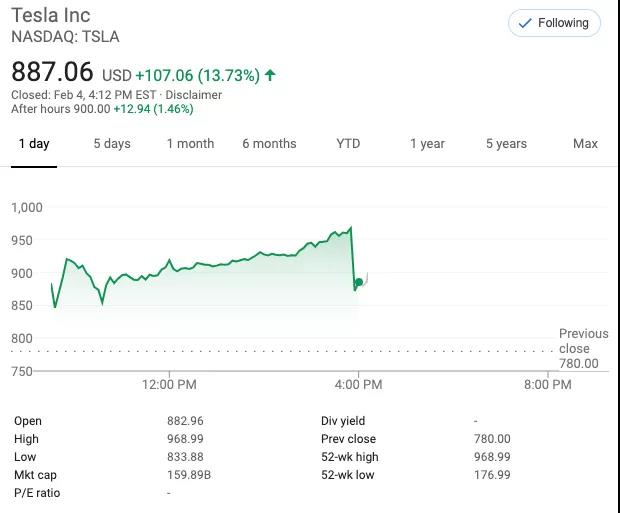This screenshot has height=513, width=620.
Task: Select the 1 day tab
Action: [34, 144]
